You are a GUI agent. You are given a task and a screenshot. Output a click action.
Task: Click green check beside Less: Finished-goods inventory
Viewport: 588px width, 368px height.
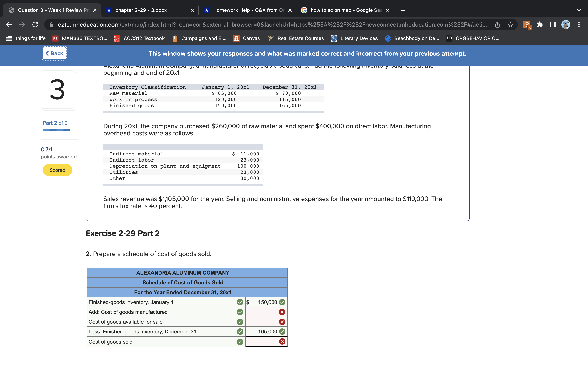240,331
